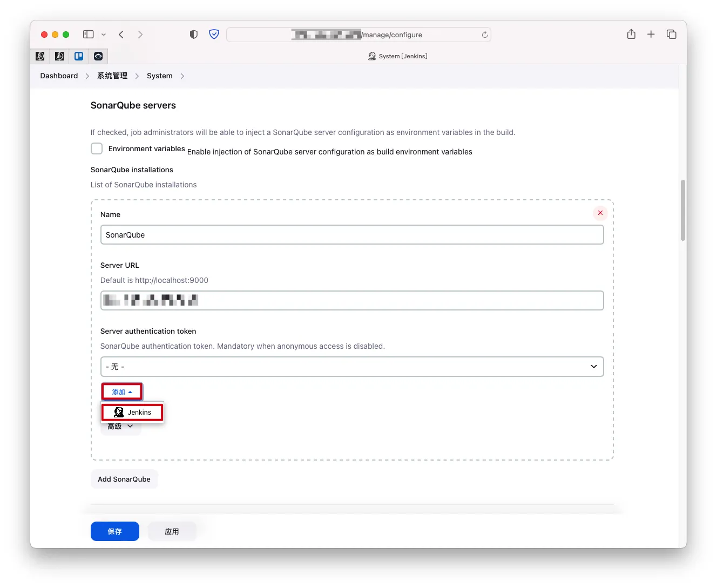Select Jenkins from the add menu
Viewport: 717px width, 588px height.
(x=133, y=412)
